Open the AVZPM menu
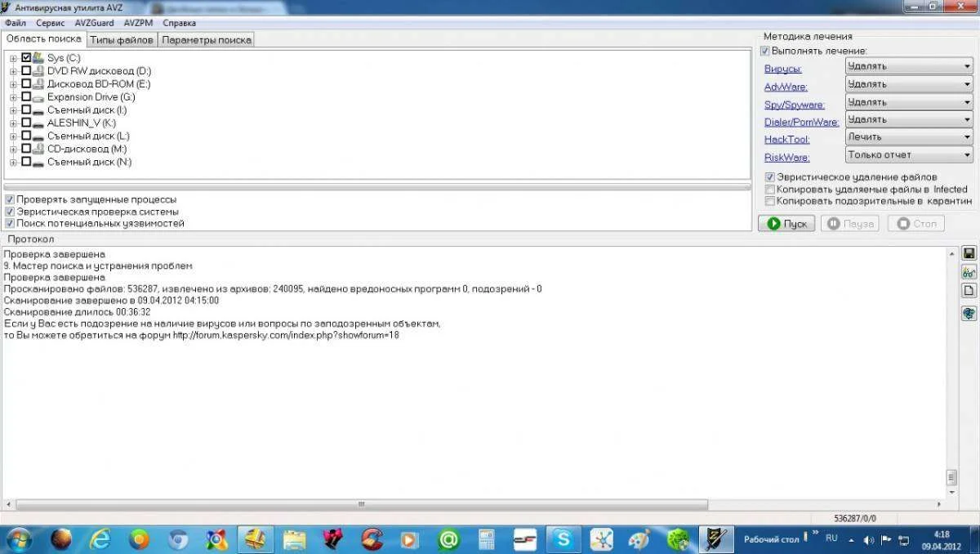The image size is (980, 554). pos(137,23)
